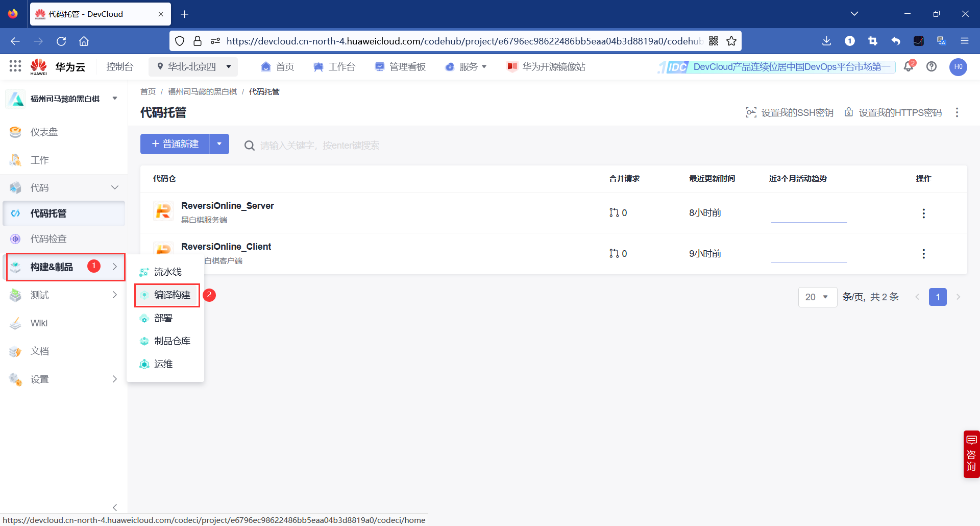The height and width of the screenshot is (526, 980).
Task: Collapse the 代码 sidebar section
Action: [x=115, y=187]
